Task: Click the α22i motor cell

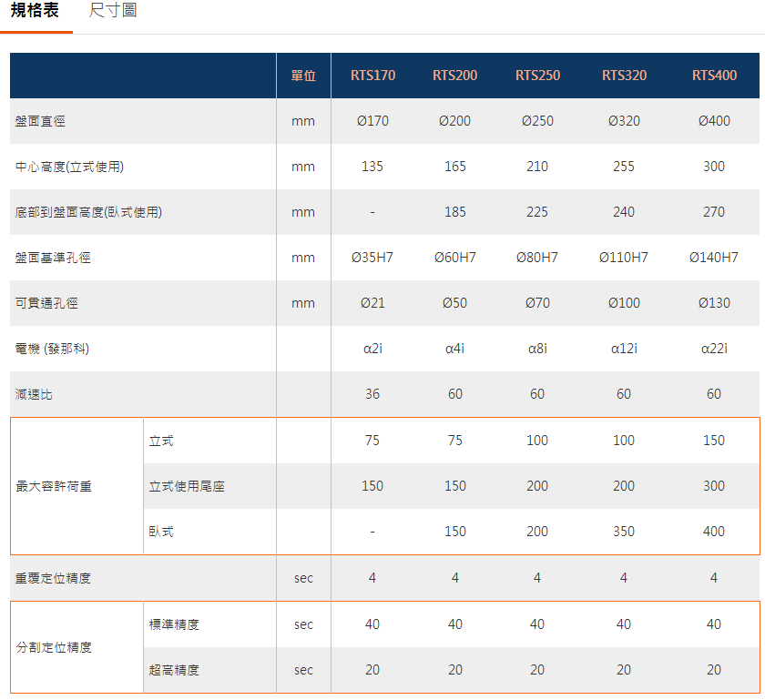Action: click(714, 349)
